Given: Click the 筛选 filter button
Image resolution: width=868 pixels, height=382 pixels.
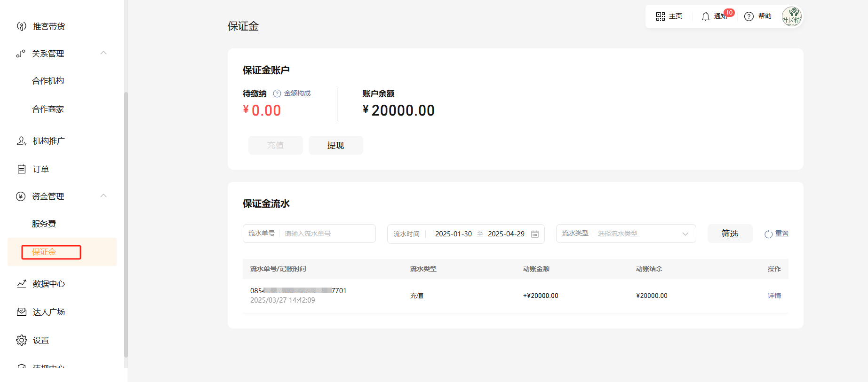Looking at the screenshot, I should tap(730, 234).
